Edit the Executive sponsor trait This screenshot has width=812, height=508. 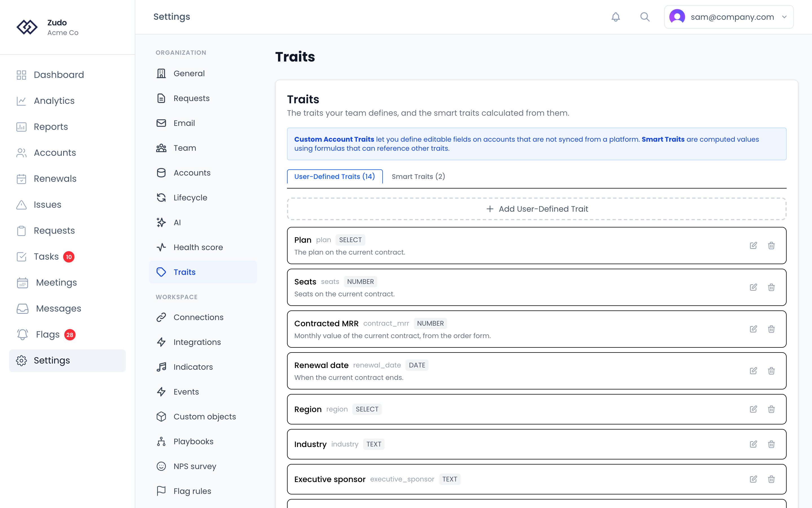point(753,479)
